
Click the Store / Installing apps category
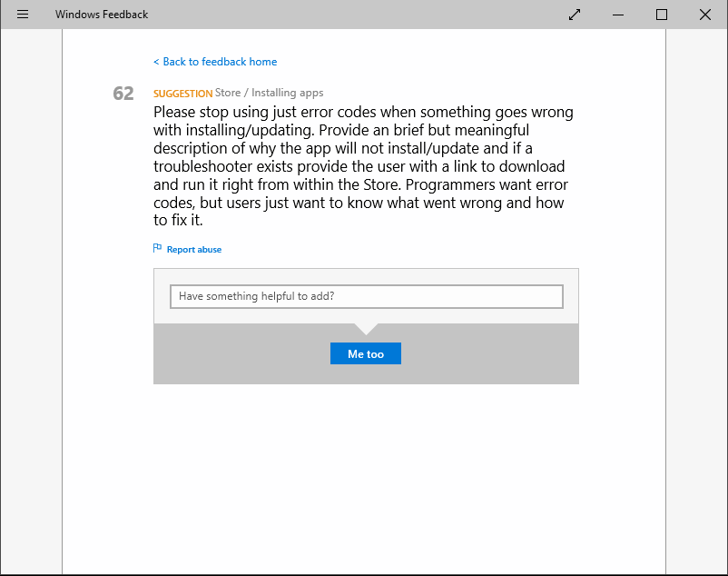(x=270, y=93)
